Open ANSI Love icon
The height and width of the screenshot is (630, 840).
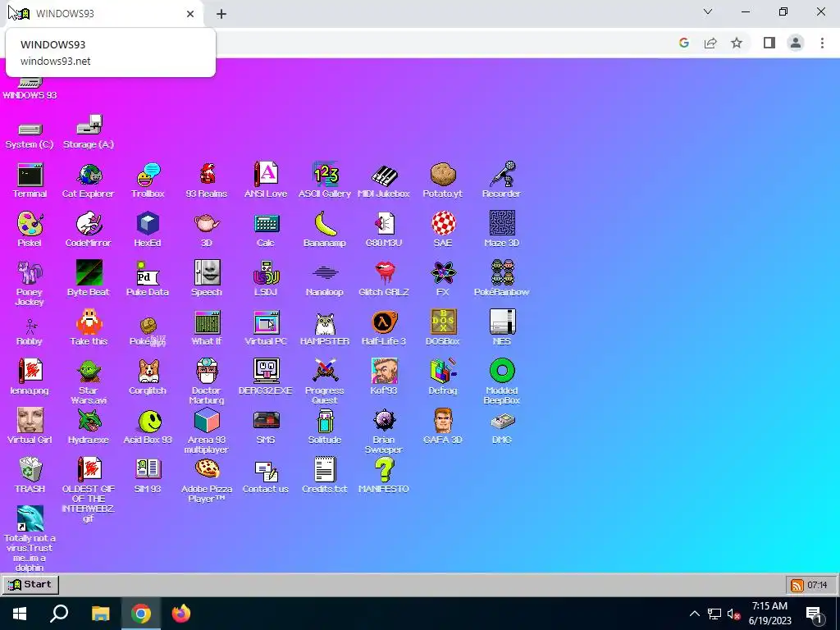[x=266, y=175]
